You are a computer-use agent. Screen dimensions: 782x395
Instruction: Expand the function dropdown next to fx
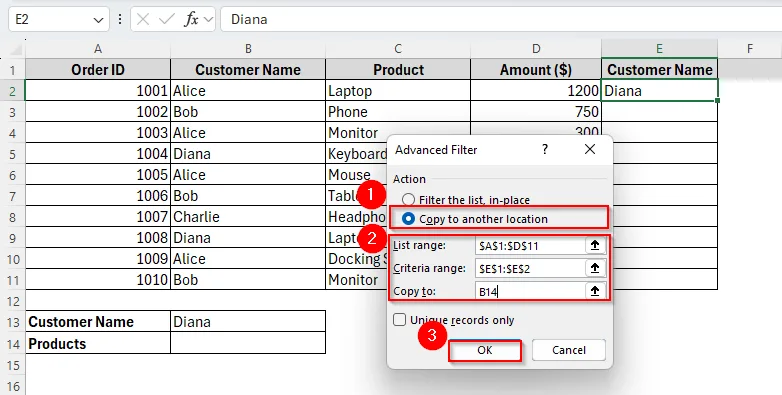click(208, 20)
